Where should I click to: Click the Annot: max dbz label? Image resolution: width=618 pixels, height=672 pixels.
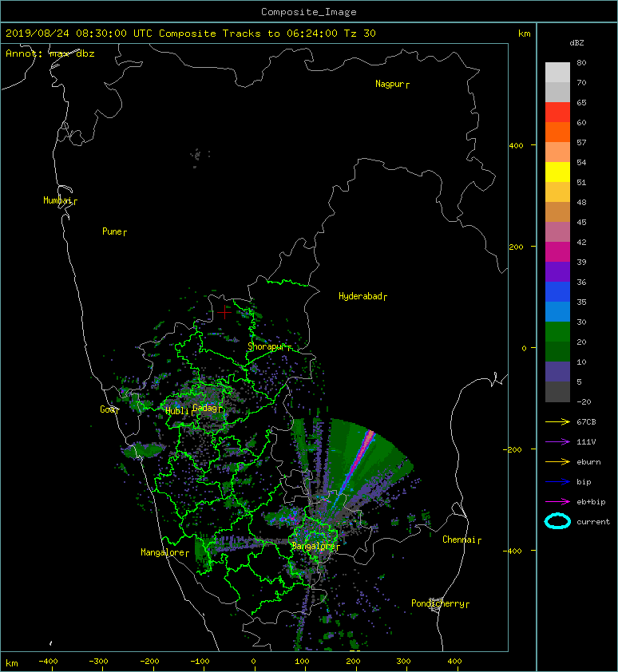(x=50, y=54)
